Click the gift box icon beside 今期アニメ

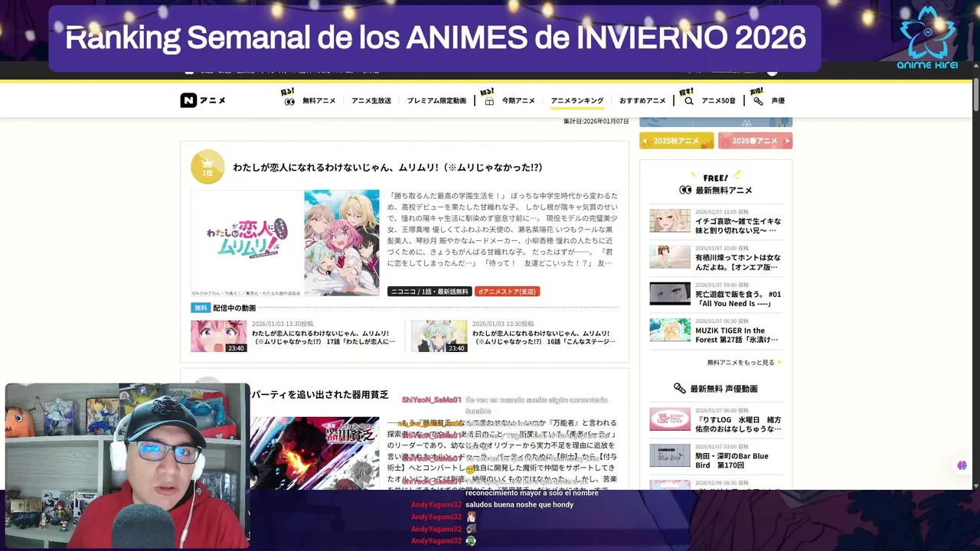(x=489, y=101)
